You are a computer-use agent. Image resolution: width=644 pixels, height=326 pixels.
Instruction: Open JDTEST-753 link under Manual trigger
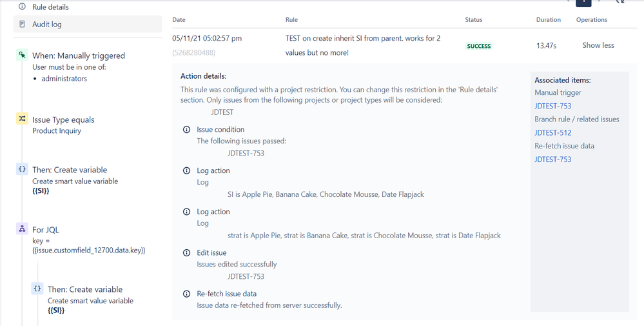552,106
